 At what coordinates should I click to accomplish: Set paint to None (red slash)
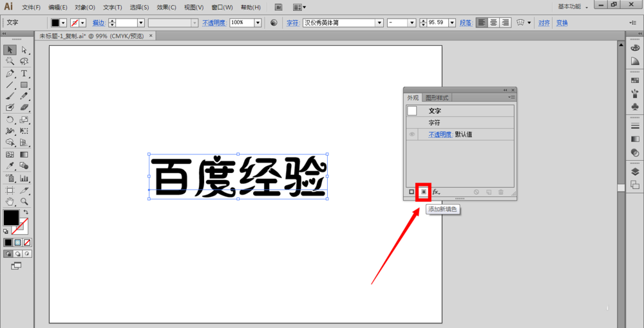[x=27, y=242]
